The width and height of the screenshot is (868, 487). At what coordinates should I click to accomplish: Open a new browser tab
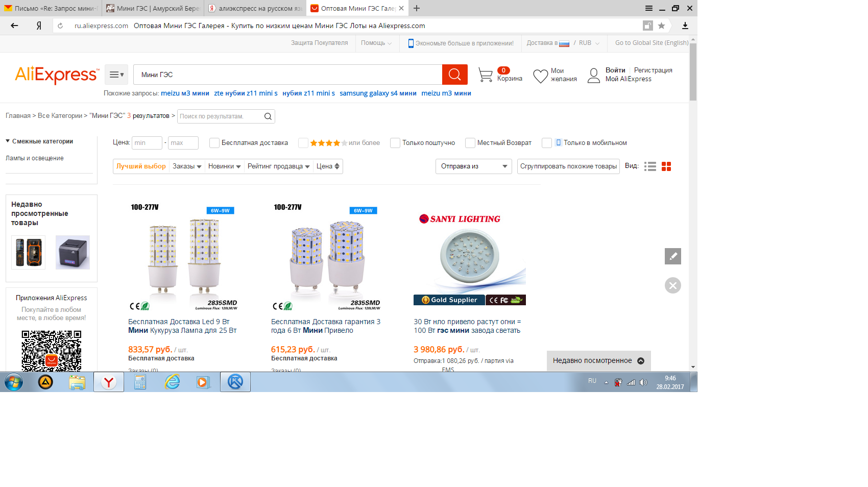pyautogui.click(x=417, y=8)
